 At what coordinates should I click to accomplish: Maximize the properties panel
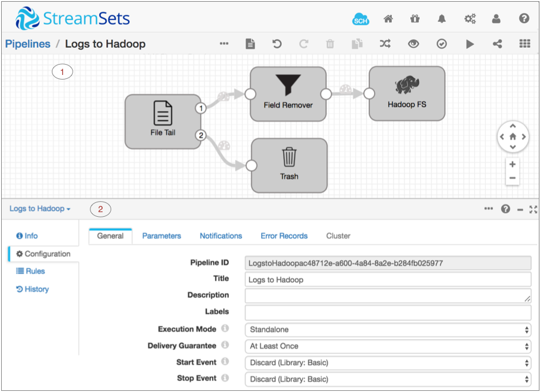(x=533, y=209)
